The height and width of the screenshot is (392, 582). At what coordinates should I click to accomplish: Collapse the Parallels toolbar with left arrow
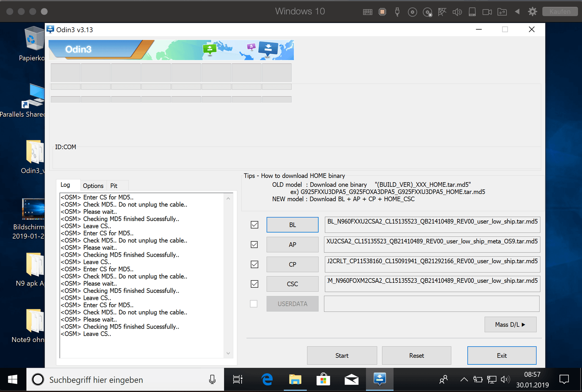tap(517, 12)
